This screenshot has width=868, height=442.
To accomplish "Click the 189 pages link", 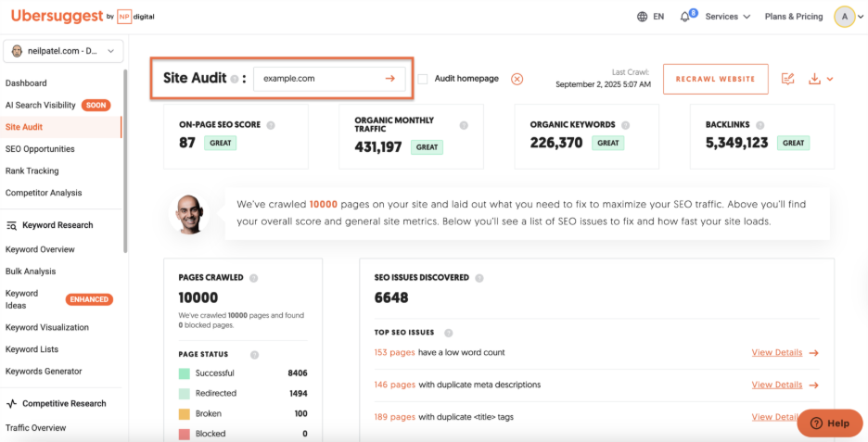I will tap(394, 417).
